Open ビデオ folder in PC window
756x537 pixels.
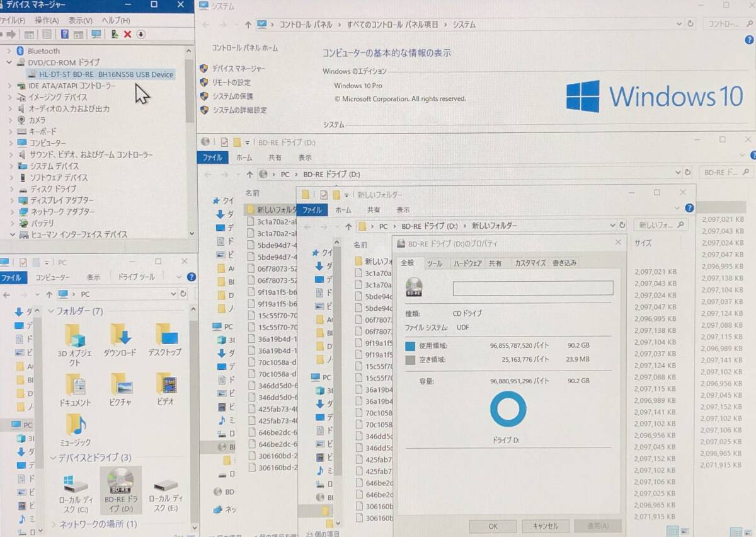pyautogui.click(x=166, y=390)
